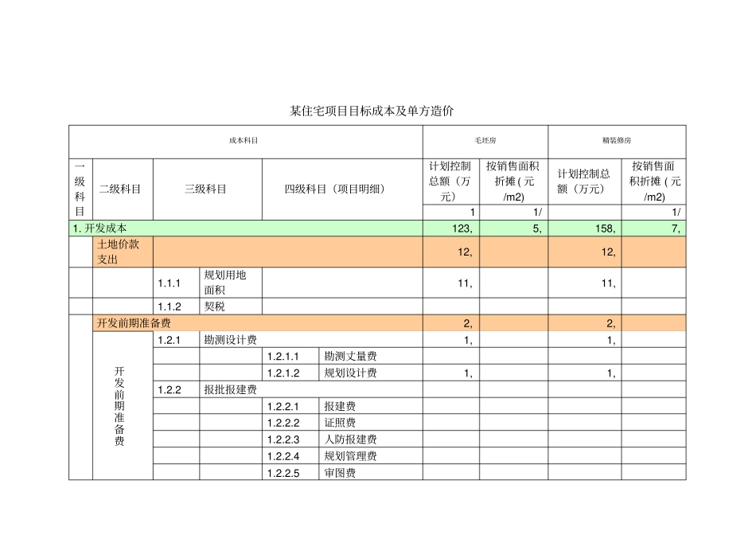The height and width of the screenshot is (535, 756).
Task: Select 按销售面积折摊 header under 精装修房
Action: [653, 182]
